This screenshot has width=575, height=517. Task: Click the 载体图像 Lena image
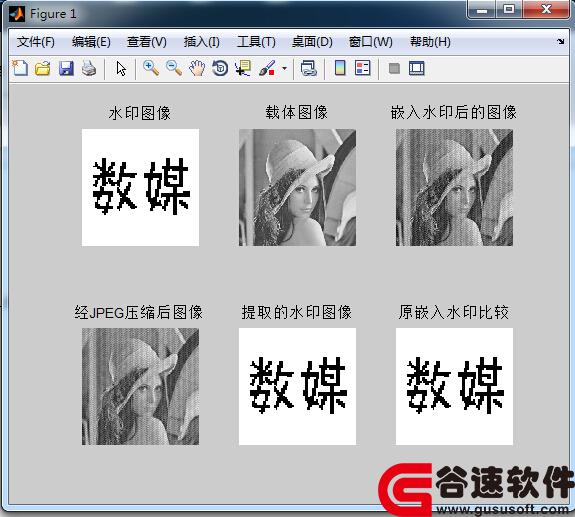pyautogui.click(x=297, y=187)
